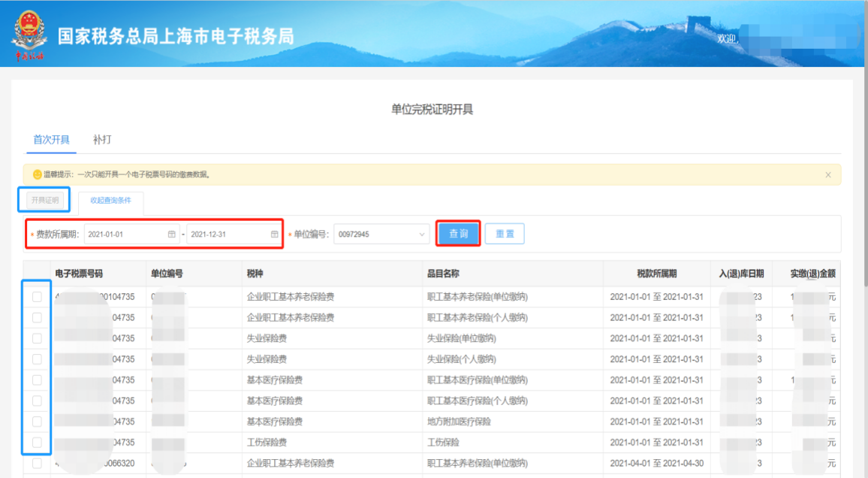Open calendar icon for end date
Image resolution: width=868 pixels, height=478 pixels.
tap(274, 234)
